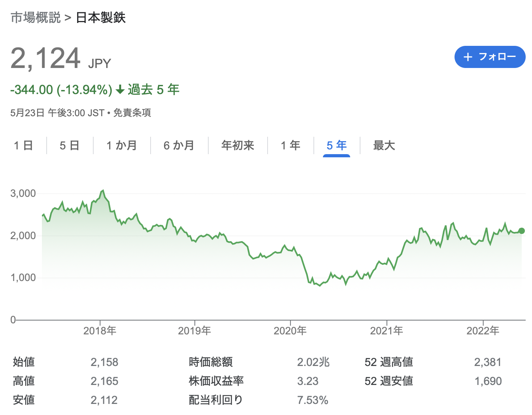Image resolution: width=532 pixels, height=415 pixels.
Task: Click the 2018年 axis label
Action: click(100, 330)
